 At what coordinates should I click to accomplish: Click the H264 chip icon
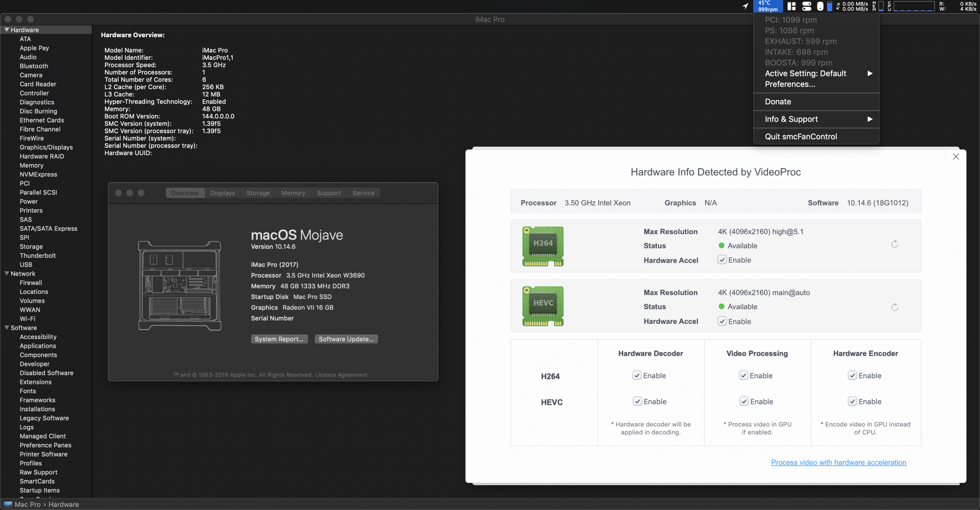(x=543, y=246)
